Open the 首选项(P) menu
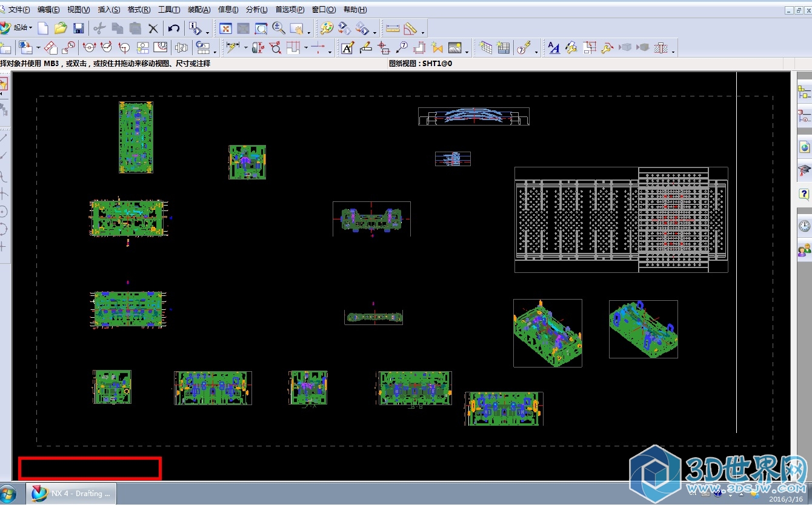The height and width of the screenshot is (507, 812). (290, 10)
